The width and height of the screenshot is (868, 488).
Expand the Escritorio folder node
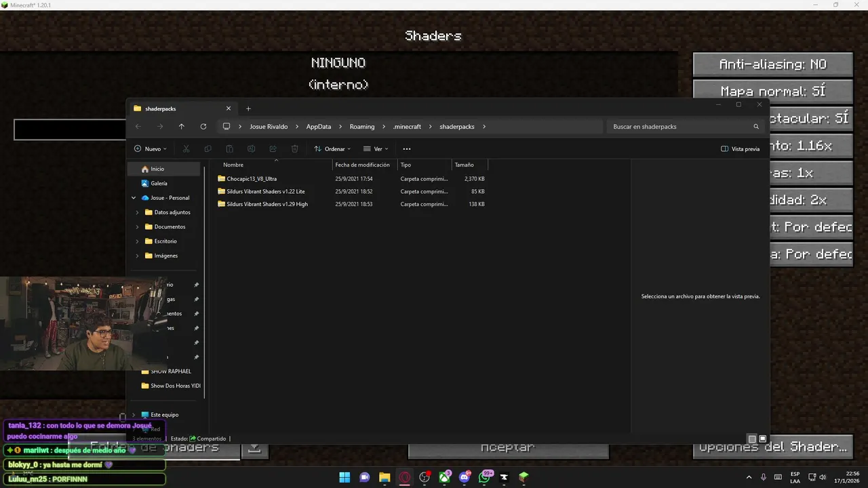138,241
